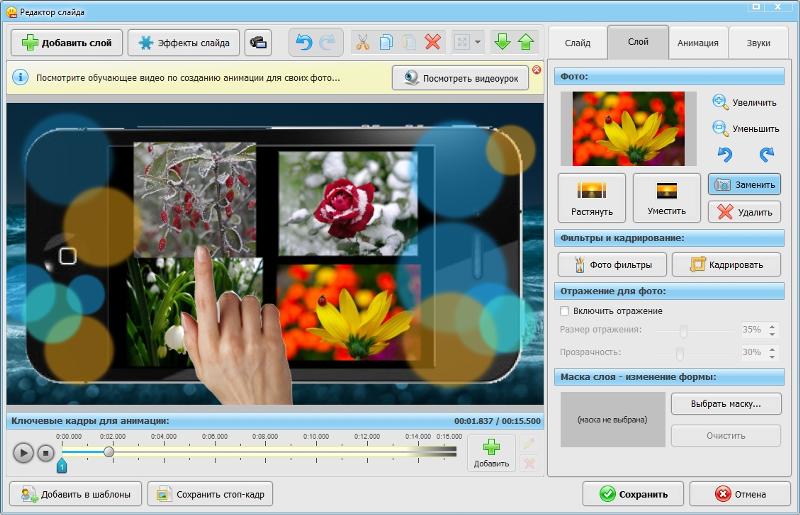This screenshot has width=800, height=515.
Task: Click Увеличить to enlarge the photo
Action: point(745,103)
